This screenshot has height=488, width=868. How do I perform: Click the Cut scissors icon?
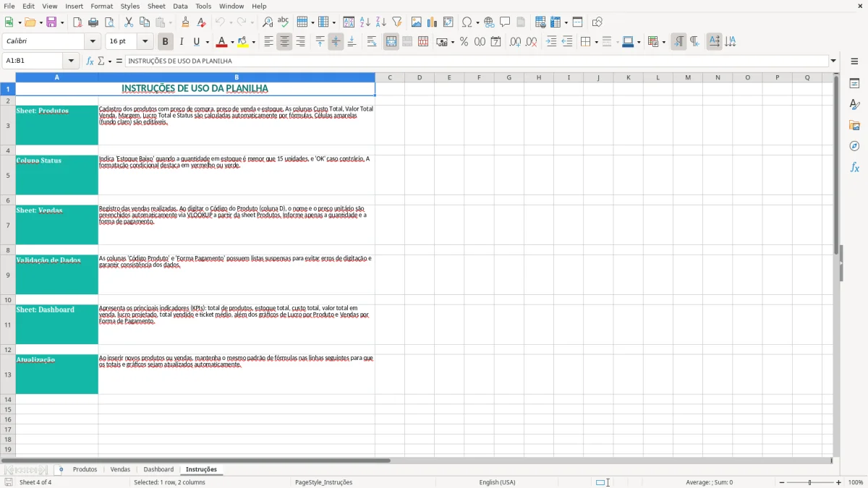(x=129, y=22)
